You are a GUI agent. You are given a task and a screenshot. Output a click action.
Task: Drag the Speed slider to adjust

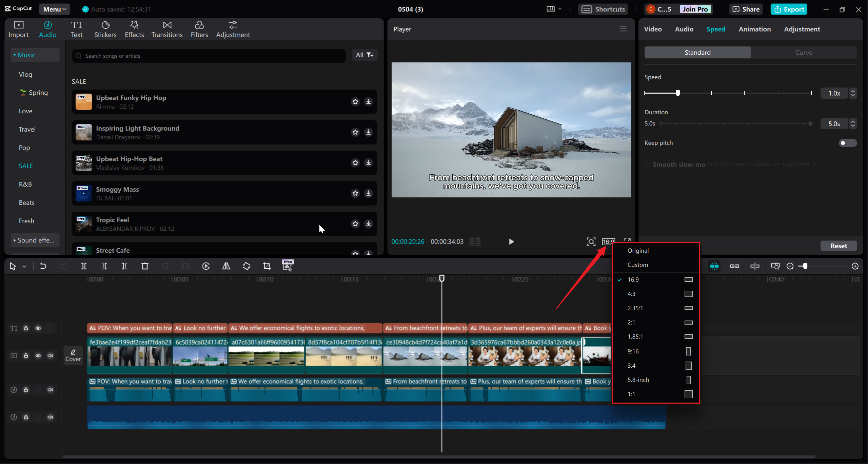tap(678, 93)
